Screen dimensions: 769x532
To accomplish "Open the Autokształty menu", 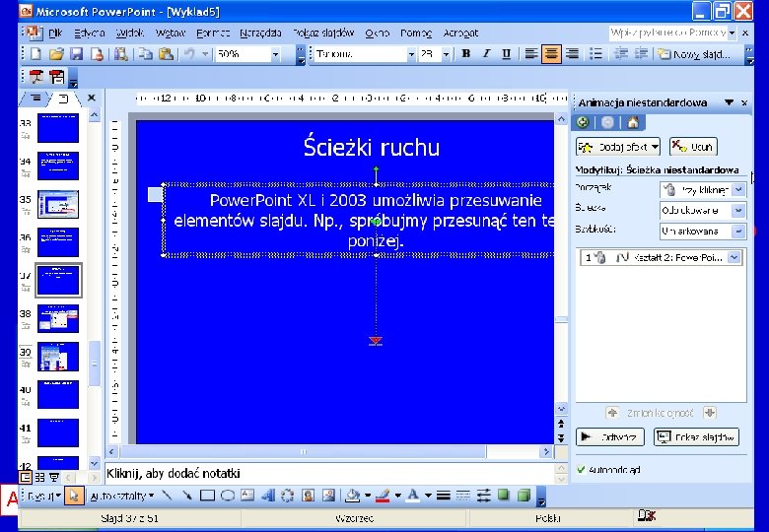I will pos(121,496).
